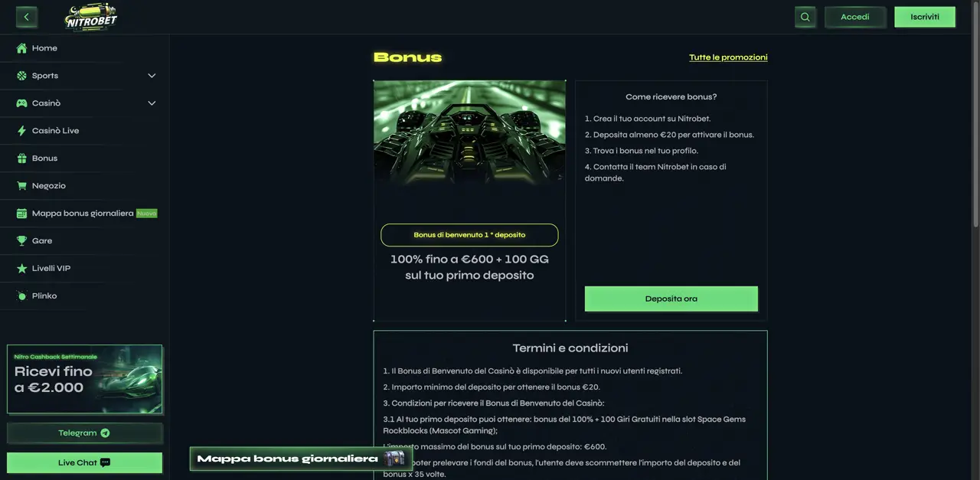Image resolution: width=980 pixels, height=480 pixels.
Task: Open the floating Mappa bonus giornaliera banner
Action: 301,459
